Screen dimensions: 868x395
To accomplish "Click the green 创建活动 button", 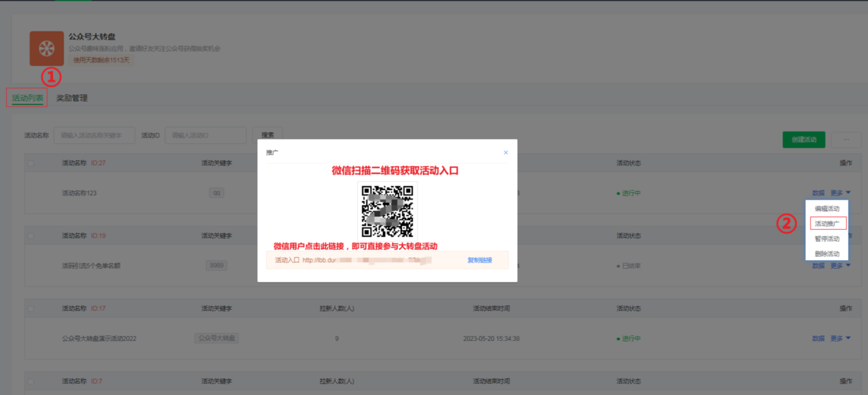I will click(x=804, y=139).
